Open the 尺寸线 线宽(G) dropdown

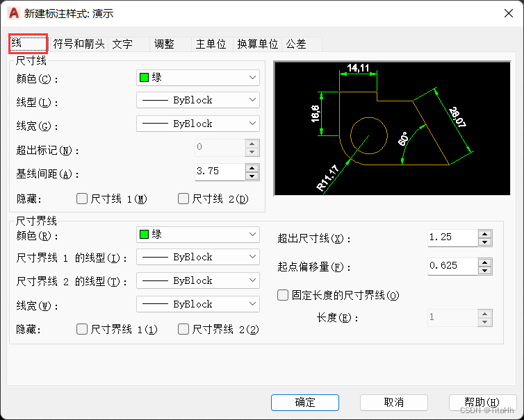pos(198,124)
